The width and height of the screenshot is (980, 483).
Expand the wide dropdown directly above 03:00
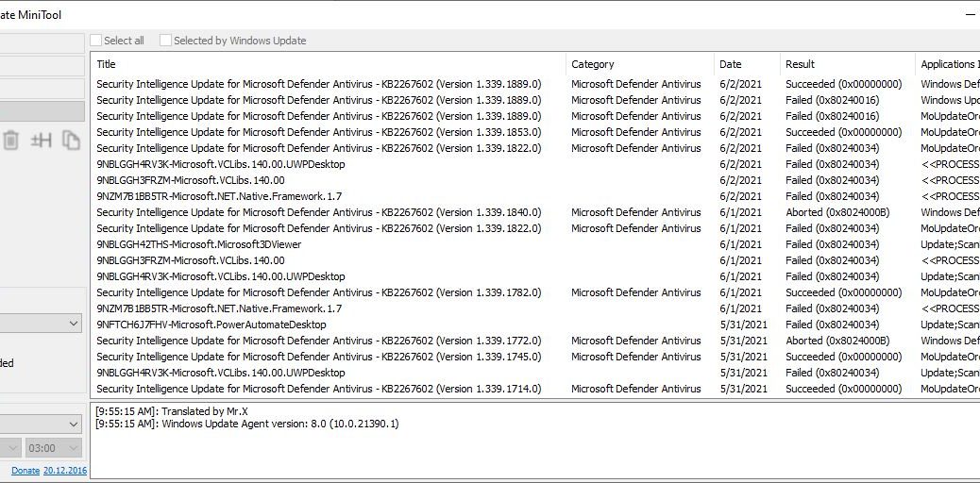[41, 424]
